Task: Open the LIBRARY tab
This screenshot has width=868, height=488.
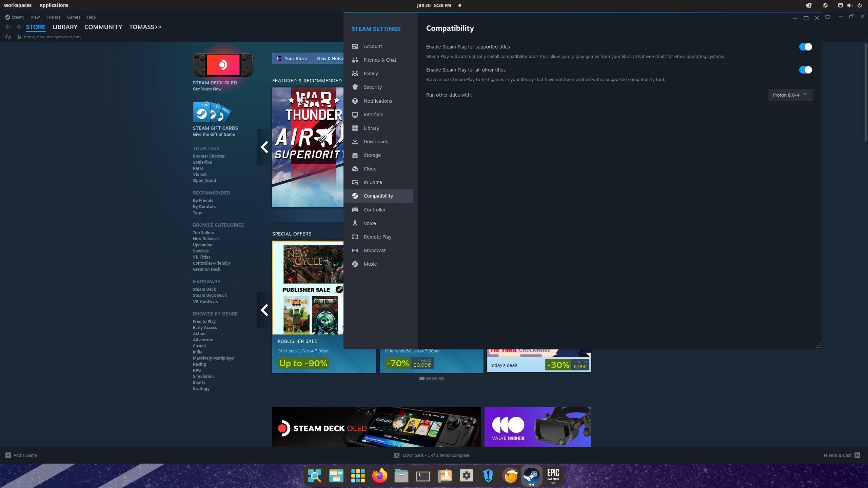Action: click(x=65, y=27)
